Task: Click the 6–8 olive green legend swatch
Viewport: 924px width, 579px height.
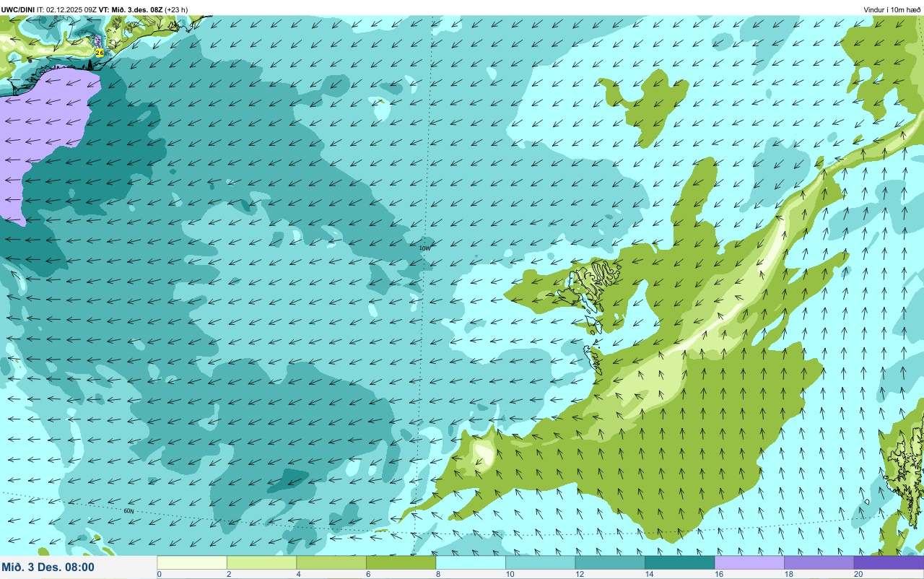Action: [401, 562]
